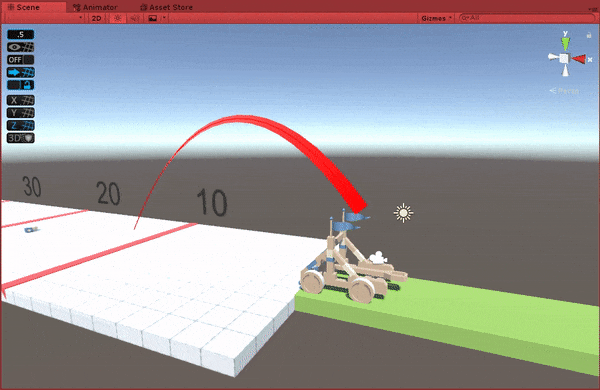
Task: Expand the effects dropdown arrow
Action: (164, 18)
